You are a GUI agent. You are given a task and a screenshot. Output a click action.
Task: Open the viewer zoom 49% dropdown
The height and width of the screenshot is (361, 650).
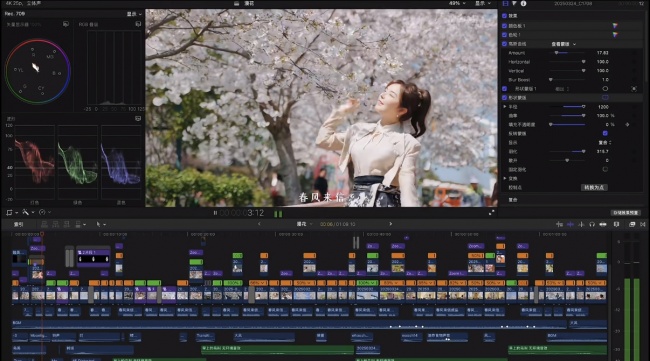point(457,3)
